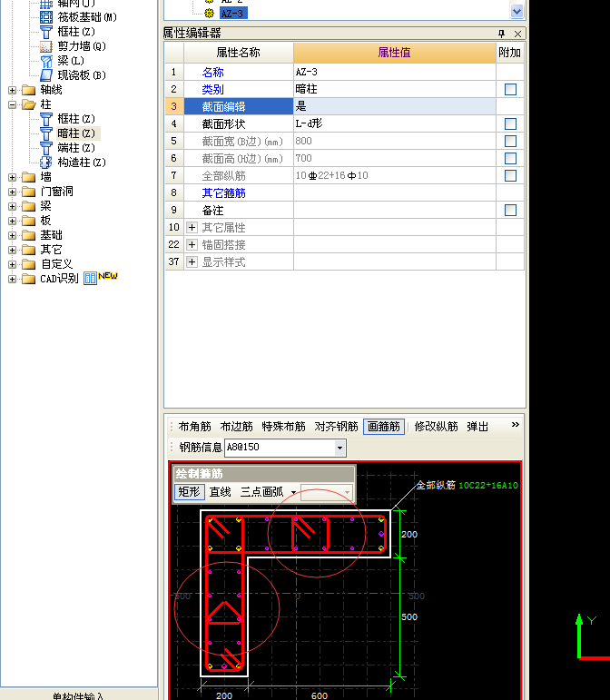This screenshot has height=700, width=610.
Task: Click the 其它箍筋 property link
Action: pos(223,192)
